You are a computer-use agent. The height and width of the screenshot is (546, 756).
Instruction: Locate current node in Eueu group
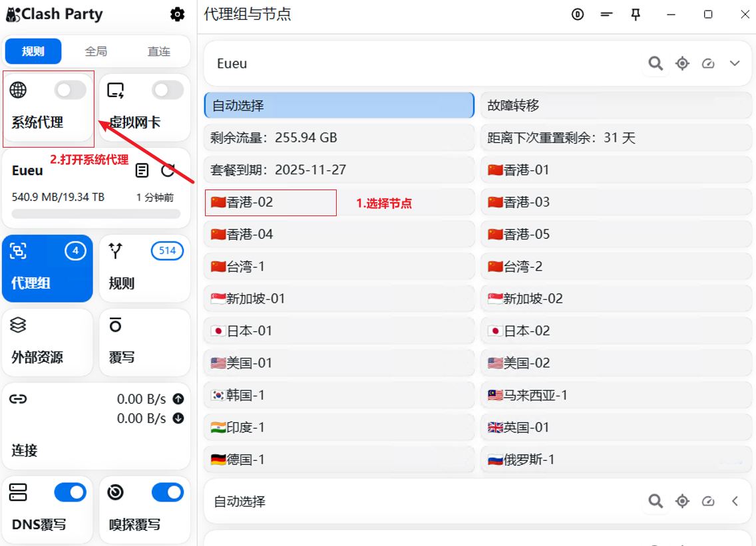point(682,63)
